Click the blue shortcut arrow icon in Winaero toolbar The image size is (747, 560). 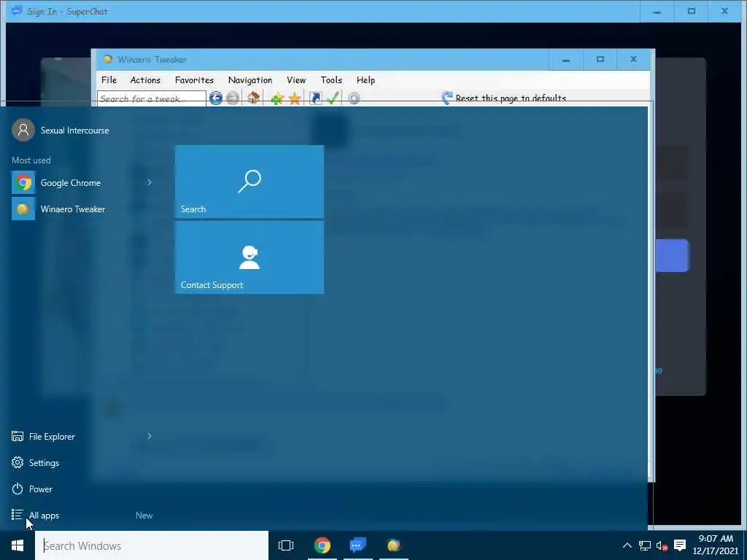tap(315, 98)
